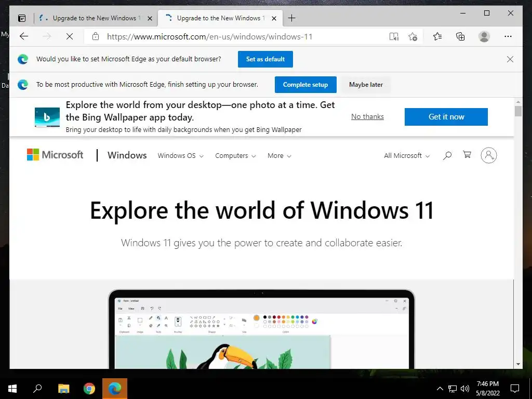Open the browser profile avatar
The width and height of the screenshot is (532, 399).
tap(484, 36)
